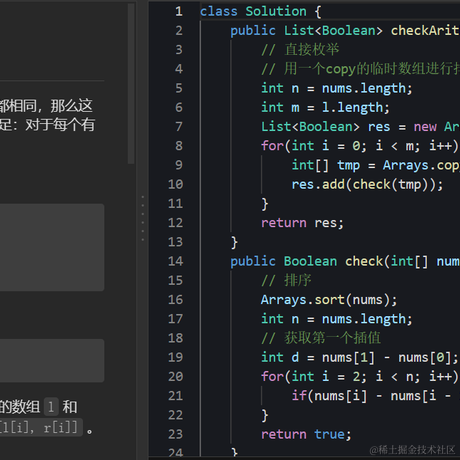Click 'return true;' on line 23

[x=306, y=434]
